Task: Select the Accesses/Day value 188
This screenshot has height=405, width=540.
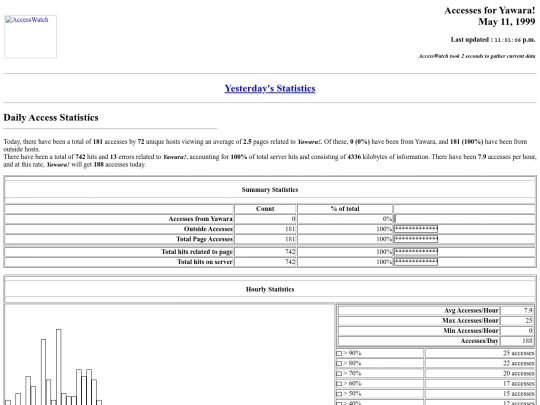Action: (527, 341)
